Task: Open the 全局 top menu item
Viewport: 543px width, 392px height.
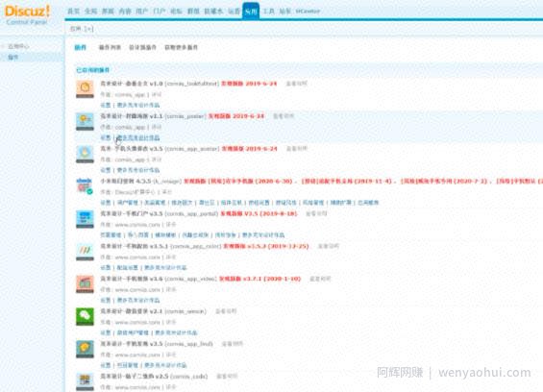Action: [x=90, y=12]
